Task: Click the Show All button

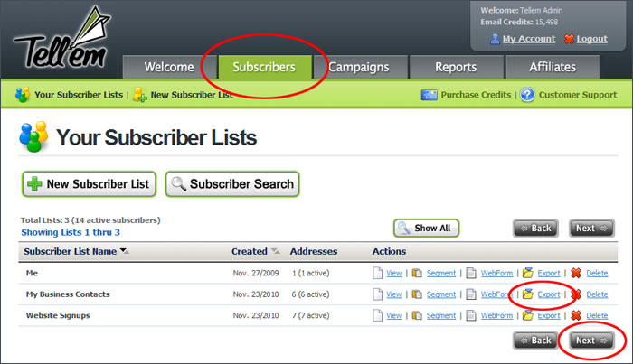Action: (x=426, y=229)
